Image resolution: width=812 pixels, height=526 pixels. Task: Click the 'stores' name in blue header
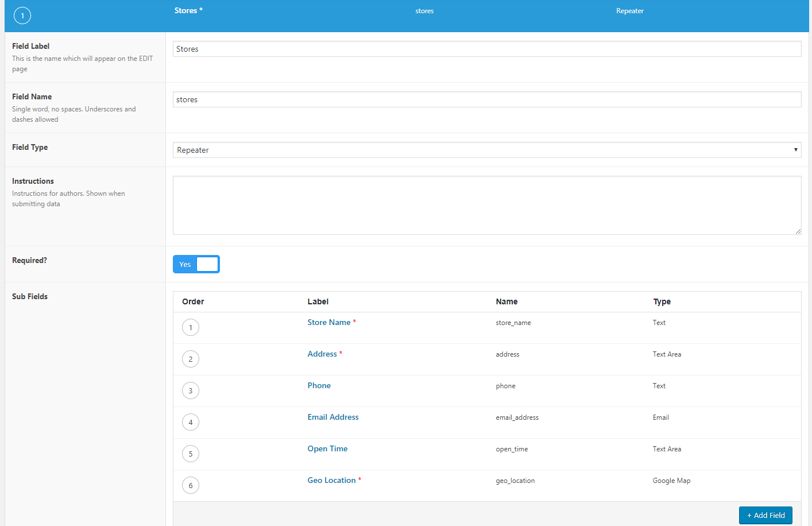tap(424, 11)
